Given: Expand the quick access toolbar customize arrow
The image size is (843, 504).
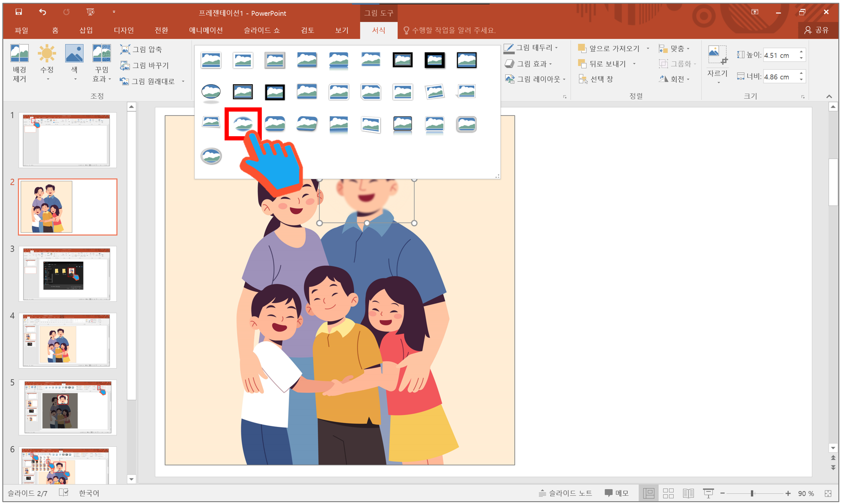Looking at the screenshot, I should tap(114, 12).
